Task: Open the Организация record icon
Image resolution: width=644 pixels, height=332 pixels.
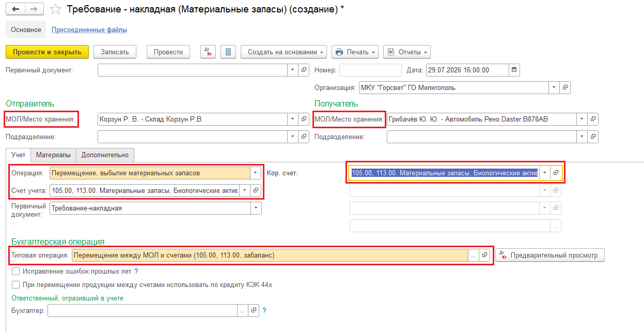Action: (x=566, y=87)
